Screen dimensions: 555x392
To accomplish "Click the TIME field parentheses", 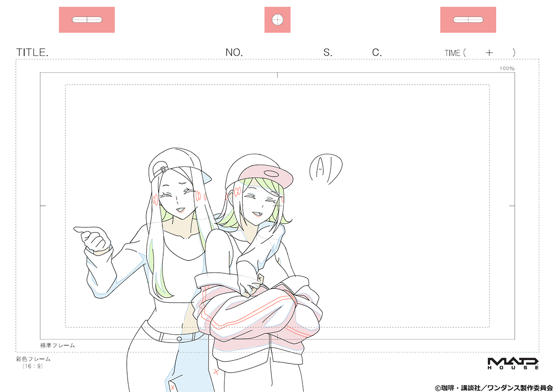I will [x=480, y=53].
